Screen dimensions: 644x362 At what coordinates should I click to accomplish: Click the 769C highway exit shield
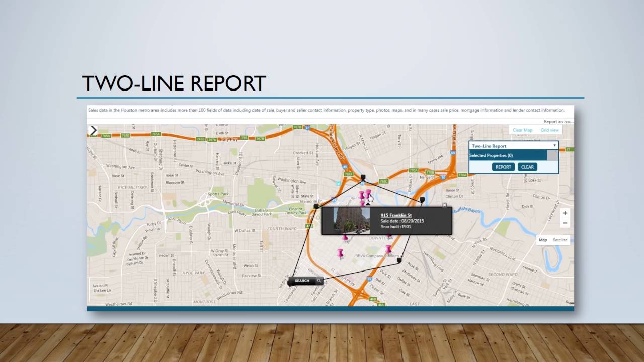point(384,181)
